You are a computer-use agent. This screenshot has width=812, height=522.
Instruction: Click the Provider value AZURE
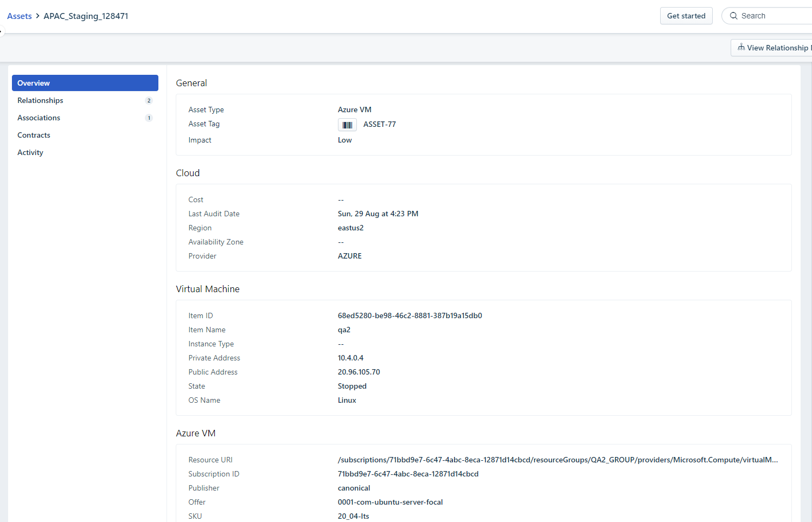tap(350, 256)
